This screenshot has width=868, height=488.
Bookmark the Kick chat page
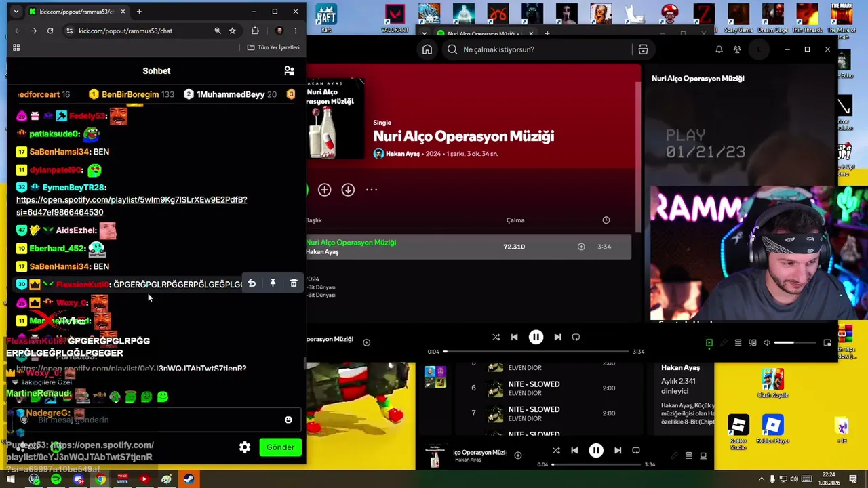click(232, 30)
